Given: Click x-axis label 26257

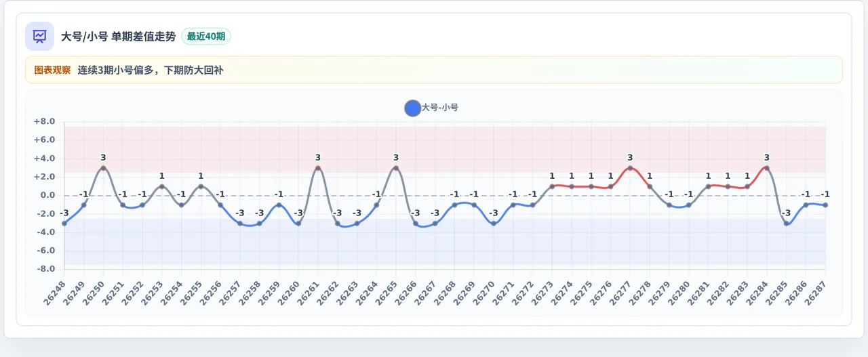Looking at the screenshot, I should point(231,293).
